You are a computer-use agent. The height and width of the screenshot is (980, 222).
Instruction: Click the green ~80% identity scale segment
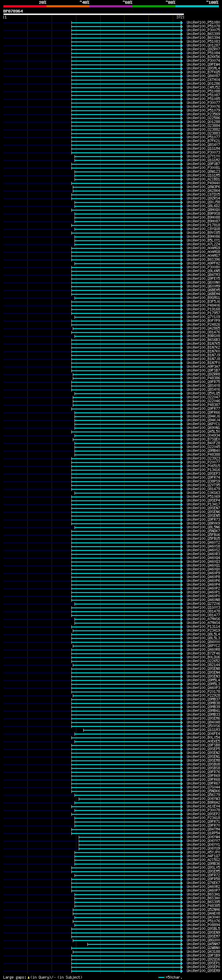tap(154, 6)
